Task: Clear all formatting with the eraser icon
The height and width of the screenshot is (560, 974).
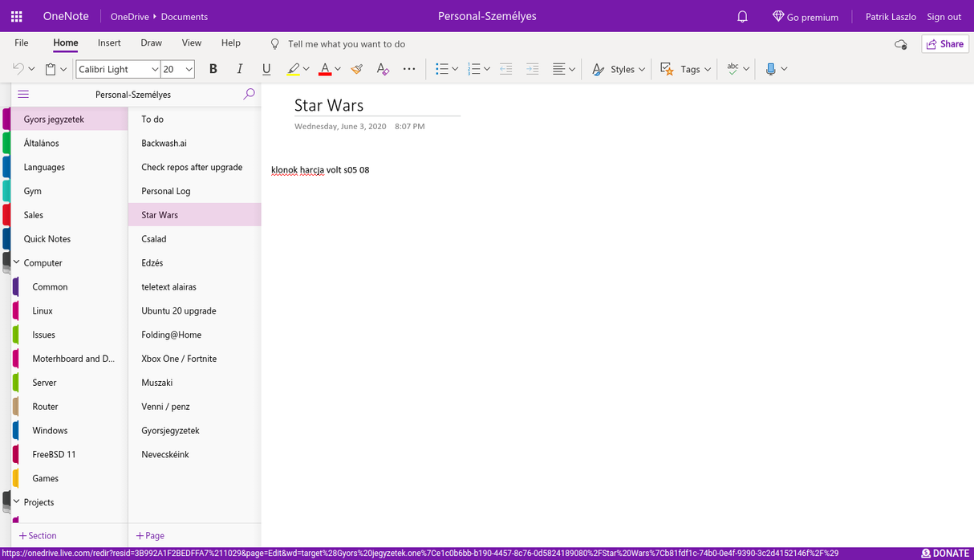Action: coord(383,69)
